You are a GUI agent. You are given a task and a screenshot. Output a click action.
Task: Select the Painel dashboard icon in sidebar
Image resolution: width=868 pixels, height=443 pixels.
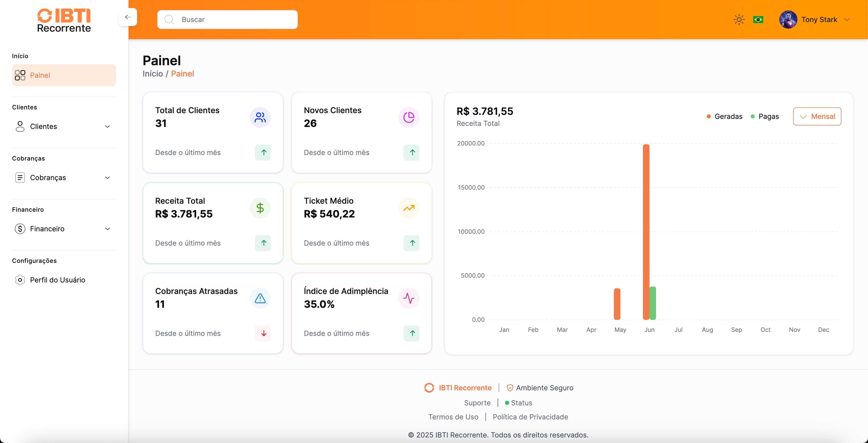click(x=20, y=75)
